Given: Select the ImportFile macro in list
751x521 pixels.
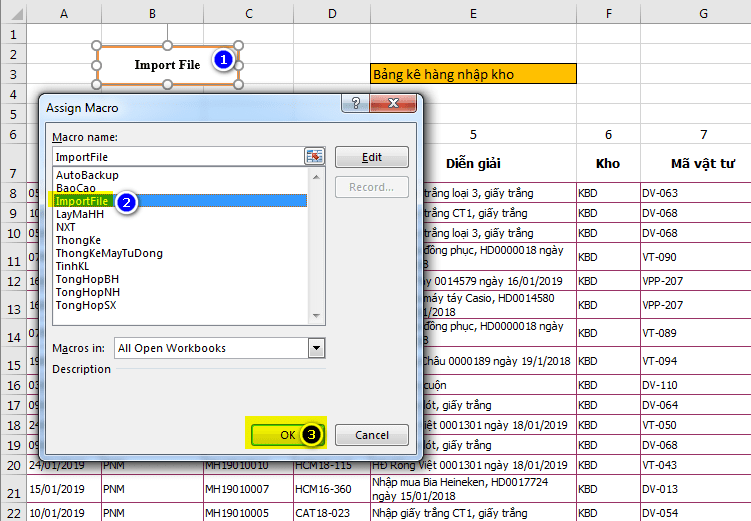Looking at the screenshot, I should pyautogui.click(x=181, y=201).
